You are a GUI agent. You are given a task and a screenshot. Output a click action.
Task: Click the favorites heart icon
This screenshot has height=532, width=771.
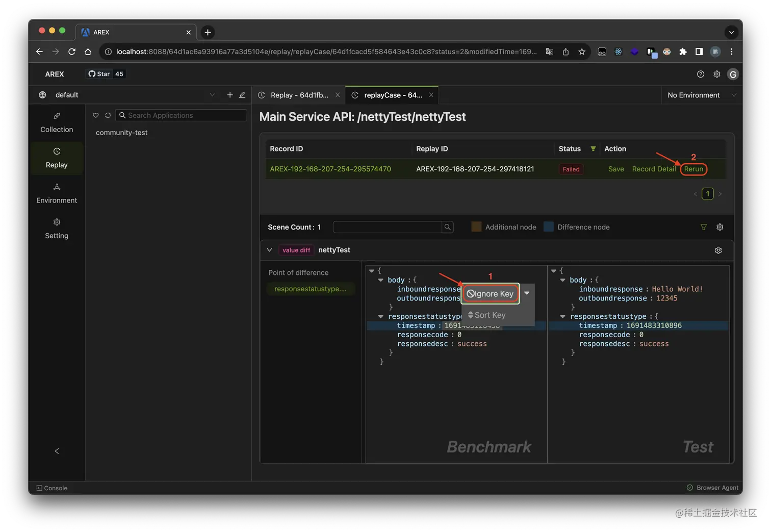click(96, 115)
